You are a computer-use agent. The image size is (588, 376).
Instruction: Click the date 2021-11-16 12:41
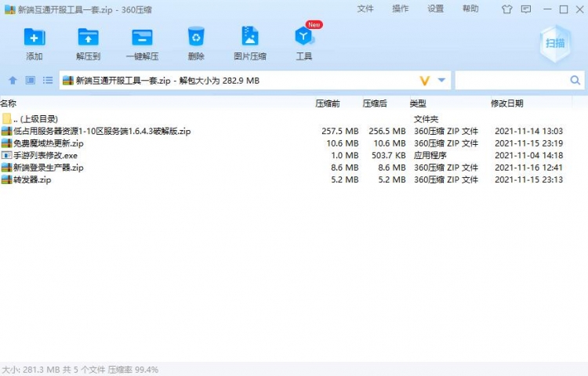pyautogui.click(x=528, y=168)
